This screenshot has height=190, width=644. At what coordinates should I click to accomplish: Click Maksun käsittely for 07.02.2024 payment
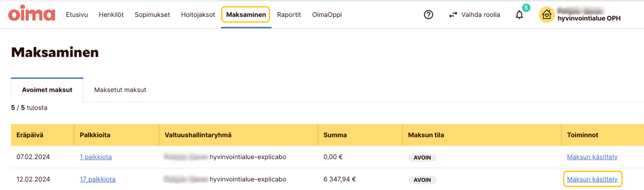pos(592,157)
